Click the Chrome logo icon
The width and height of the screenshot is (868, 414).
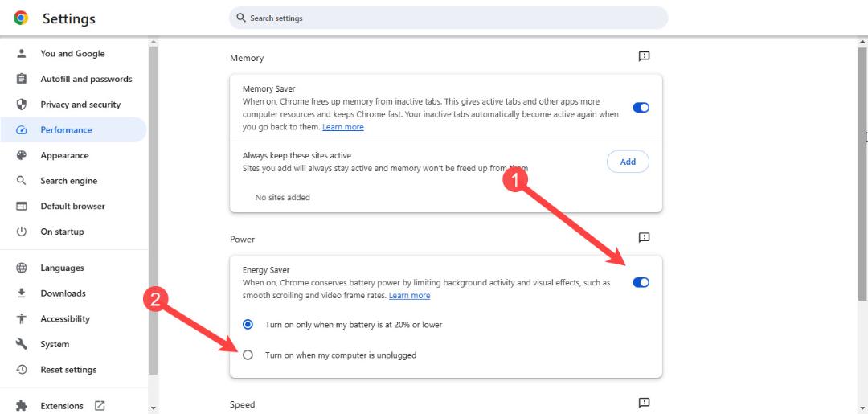[21, 18]
